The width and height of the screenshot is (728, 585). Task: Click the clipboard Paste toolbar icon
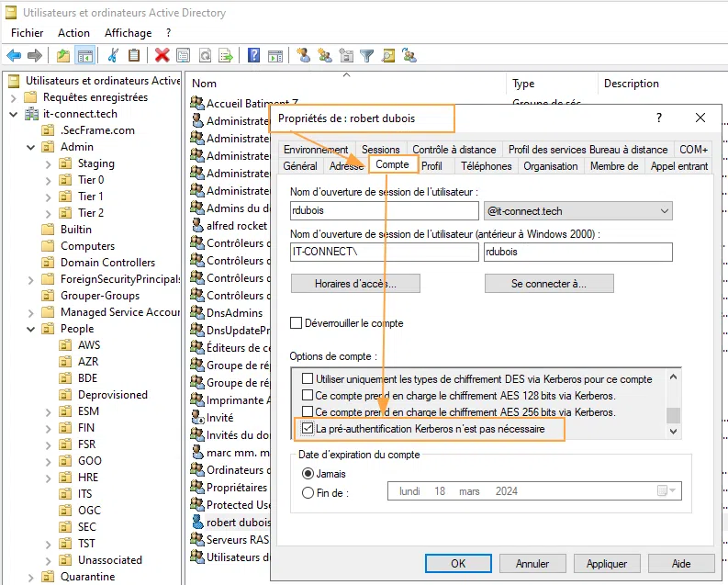click(x=134, y=56)
